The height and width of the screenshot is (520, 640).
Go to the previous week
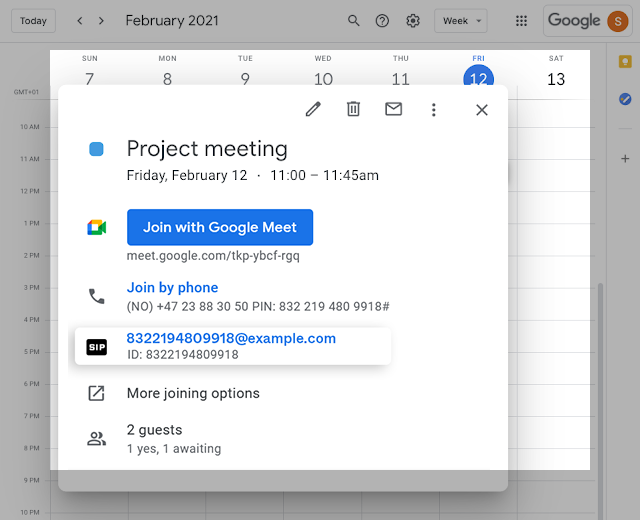pyautogui.click(x=80, y=21)
